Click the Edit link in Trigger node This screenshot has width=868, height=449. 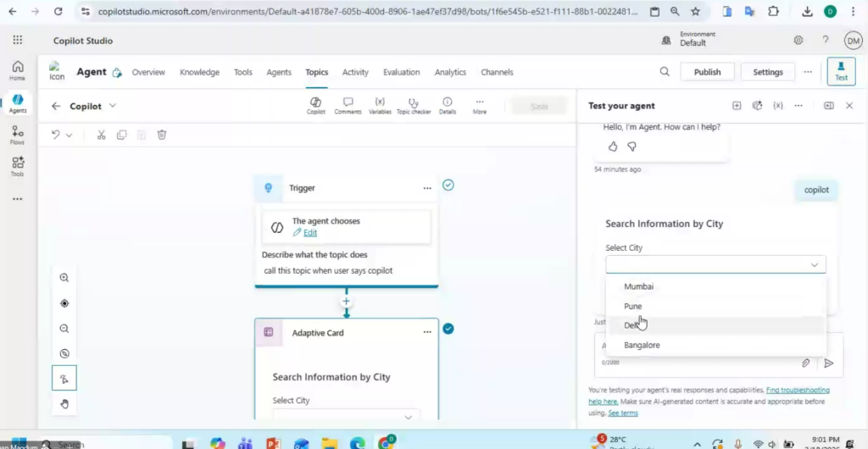pos(310,233)
